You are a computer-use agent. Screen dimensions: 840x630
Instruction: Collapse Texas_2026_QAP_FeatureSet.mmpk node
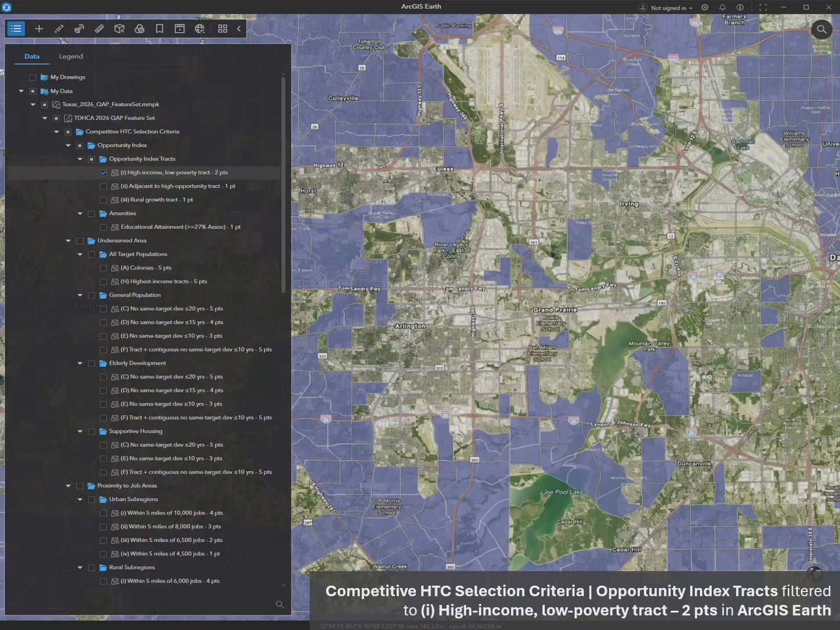tap(33, 104)
